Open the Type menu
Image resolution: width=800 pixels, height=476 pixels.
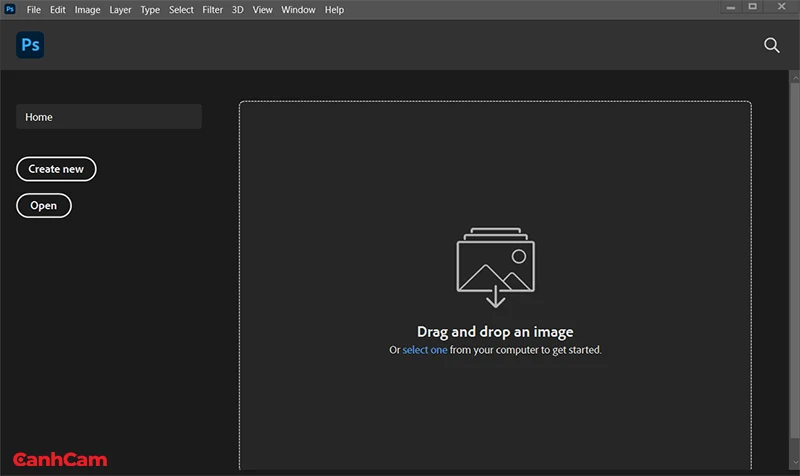(x=150, y=10)
